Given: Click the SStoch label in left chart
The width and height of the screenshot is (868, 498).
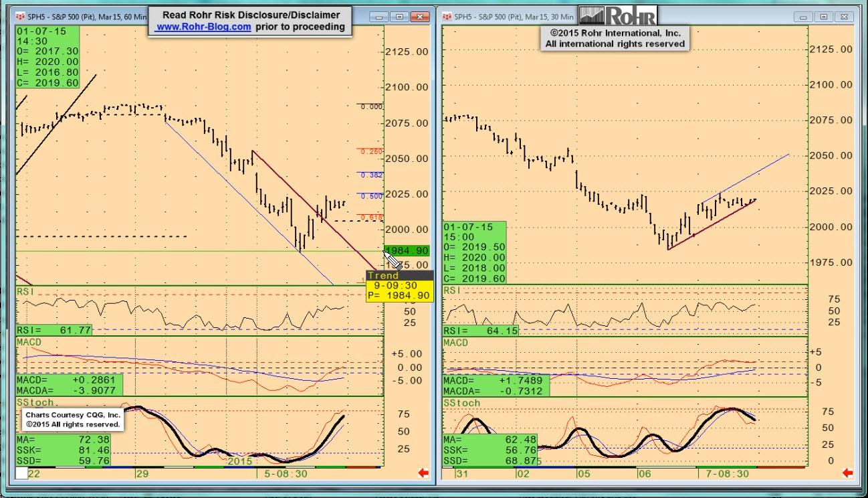Looking at the screenshot, I should (x=36, y=402).
